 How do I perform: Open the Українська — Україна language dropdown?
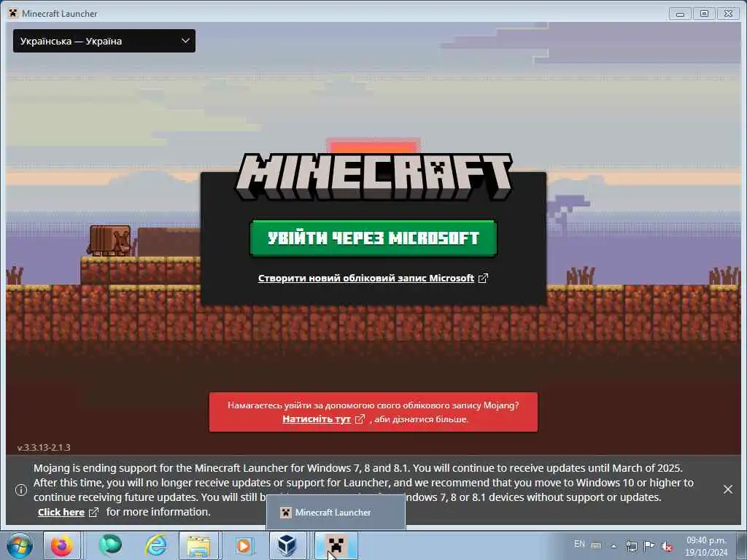coord(104,41)
